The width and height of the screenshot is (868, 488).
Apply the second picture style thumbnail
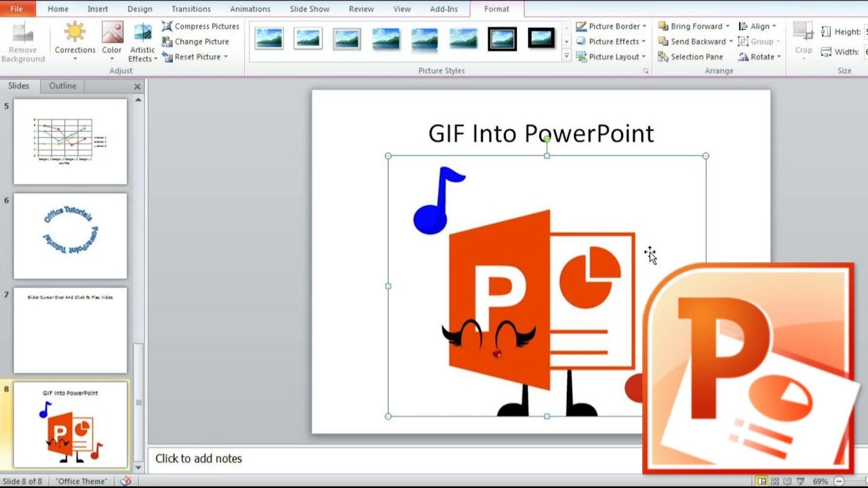pos(308,39)
